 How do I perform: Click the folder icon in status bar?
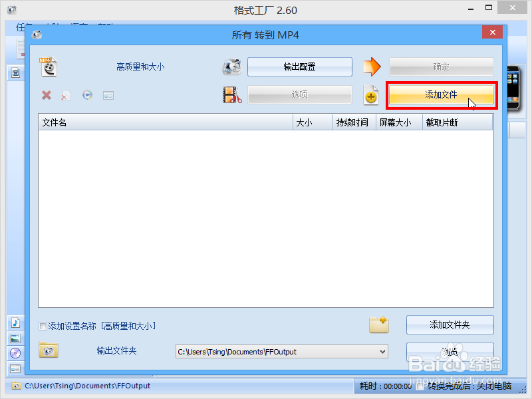[16, 386]
